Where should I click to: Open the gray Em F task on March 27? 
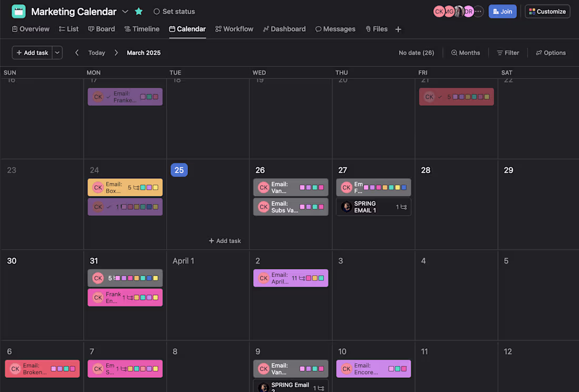[373, 187]
